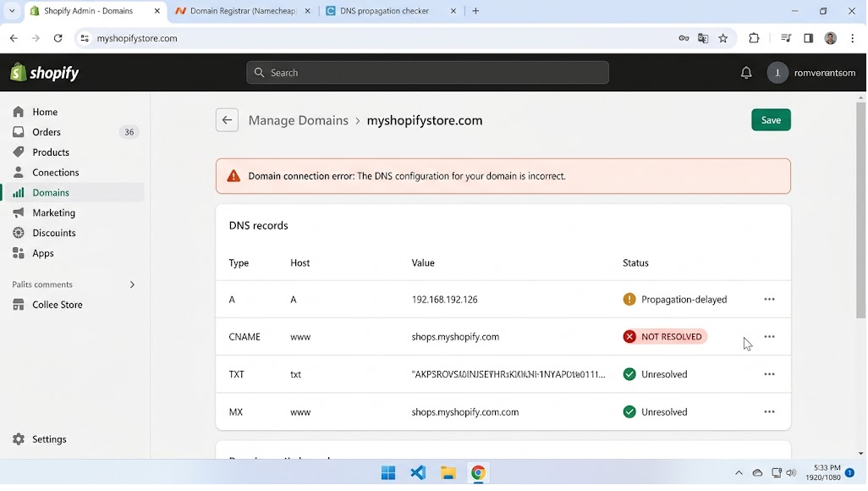Toggle the browser side panel

pyautogui.click(x=808, y=38)
